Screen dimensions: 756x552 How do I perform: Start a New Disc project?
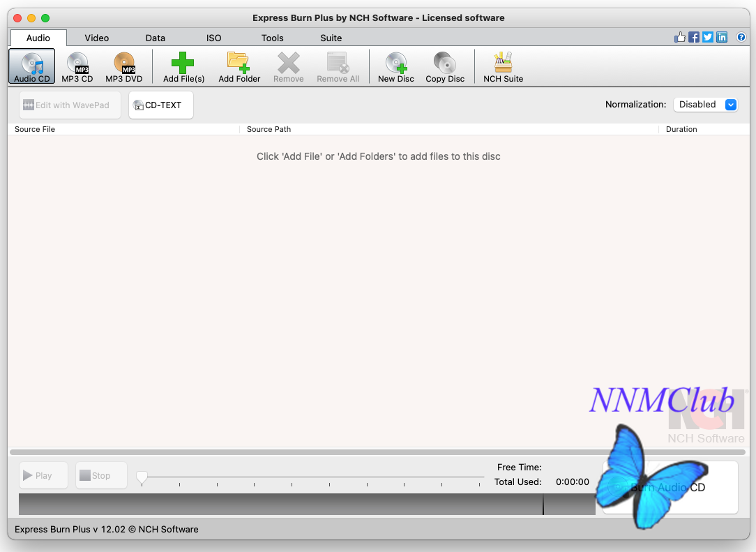pos(396,66)
